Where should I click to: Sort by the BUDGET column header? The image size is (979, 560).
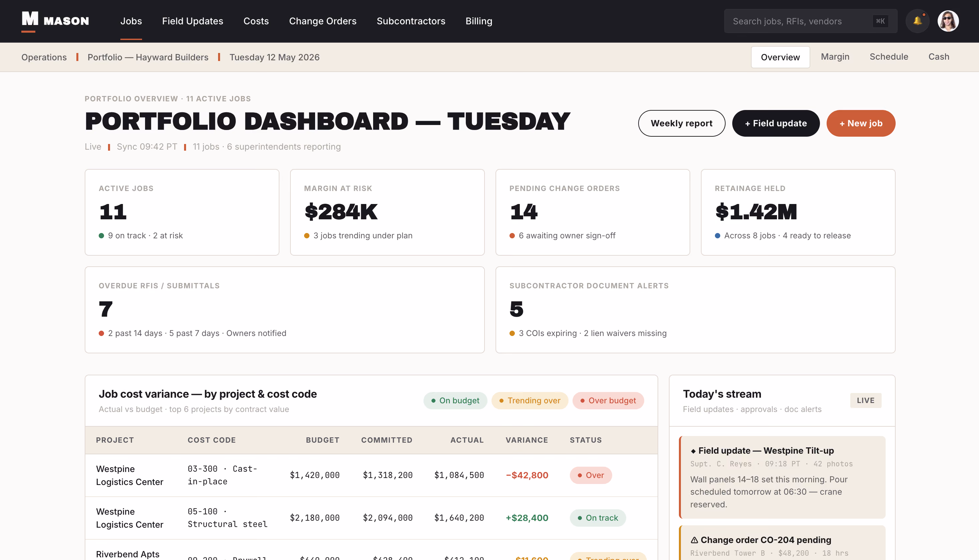pyautogui.click(x=323, y=440)
